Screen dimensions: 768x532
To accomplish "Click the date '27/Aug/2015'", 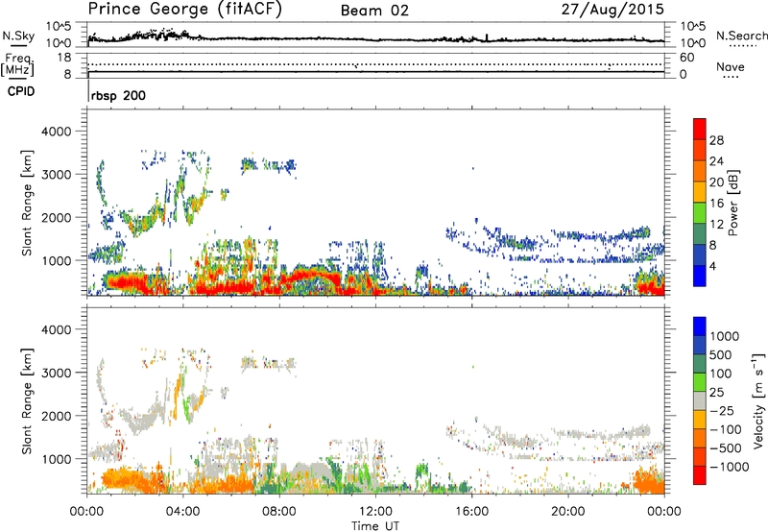I will tap(612, 9).
